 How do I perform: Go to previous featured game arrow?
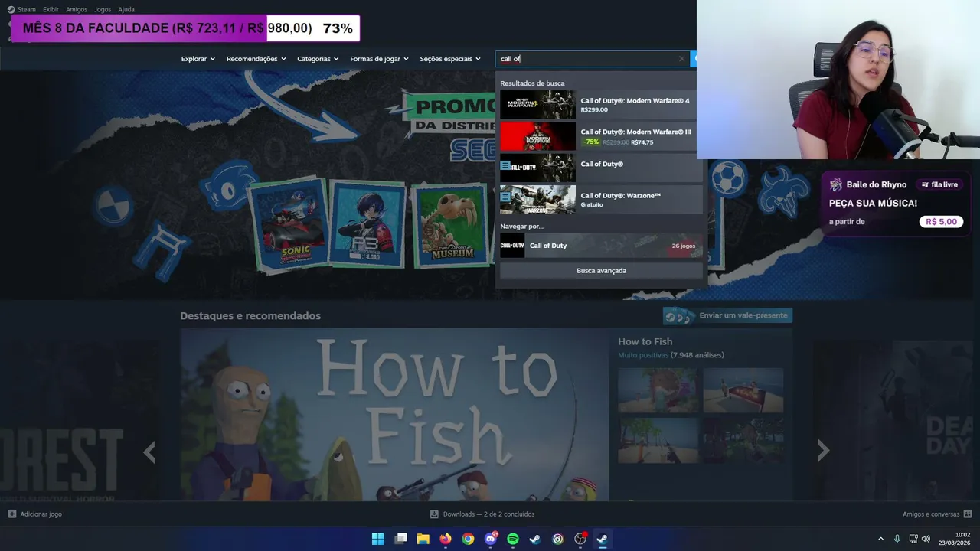149,452
